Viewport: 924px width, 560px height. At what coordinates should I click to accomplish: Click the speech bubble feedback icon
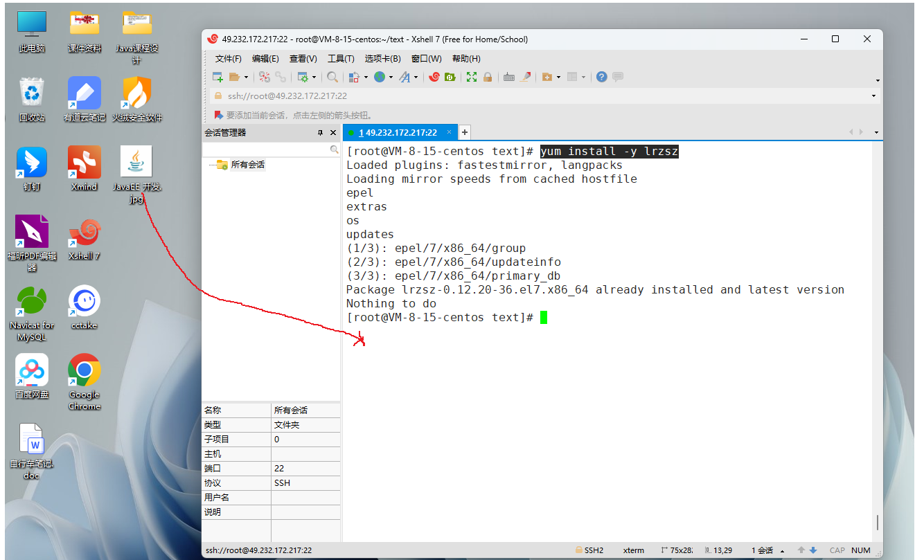point(618,77)
